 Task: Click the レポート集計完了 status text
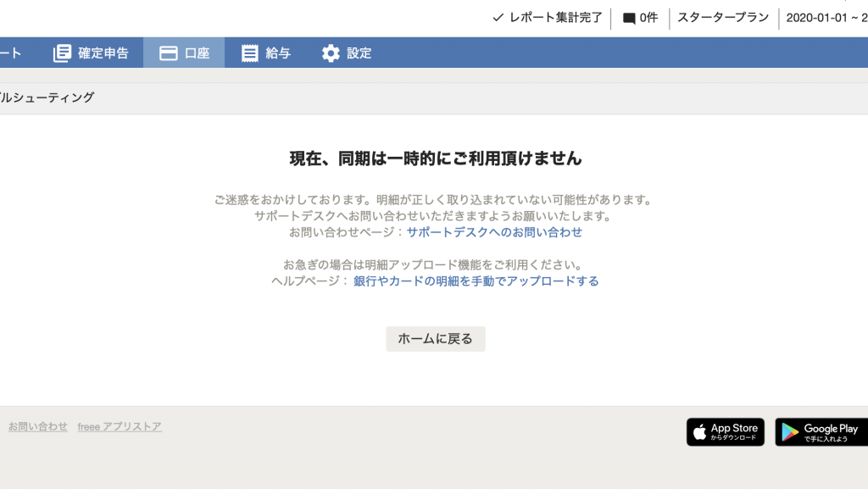point(556,18)
